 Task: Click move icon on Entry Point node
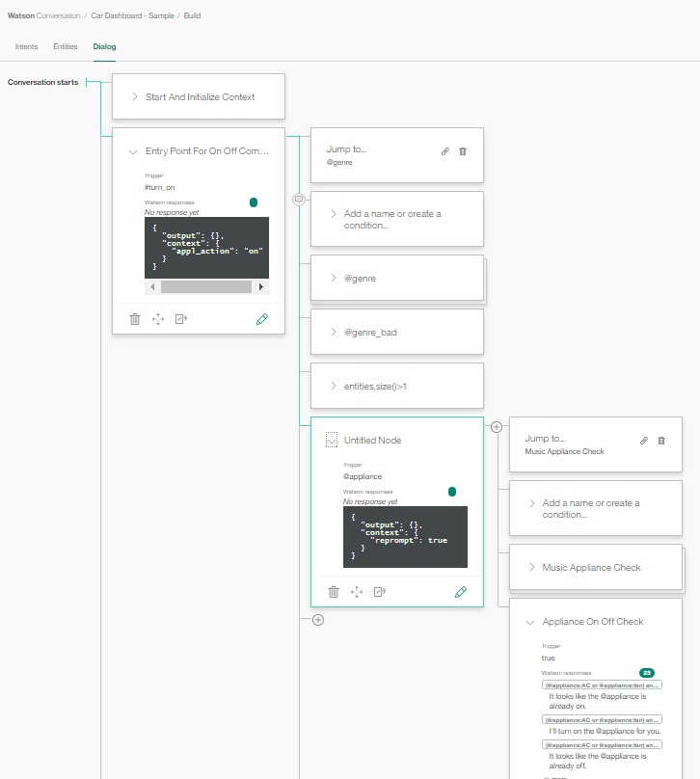coord(158,319)
